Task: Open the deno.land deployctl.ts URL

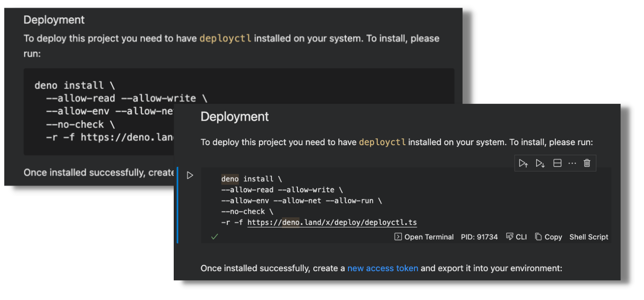Action: pos(332,223)
